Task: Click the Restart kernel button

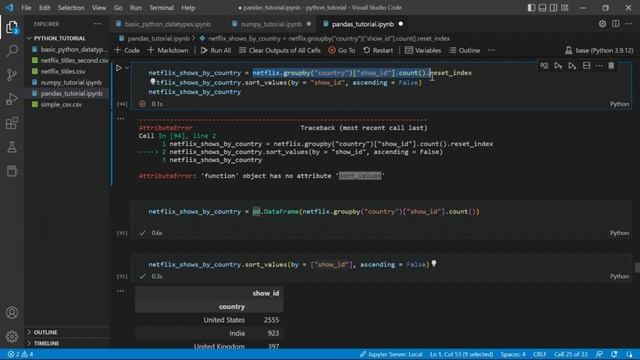Action: 378,50
